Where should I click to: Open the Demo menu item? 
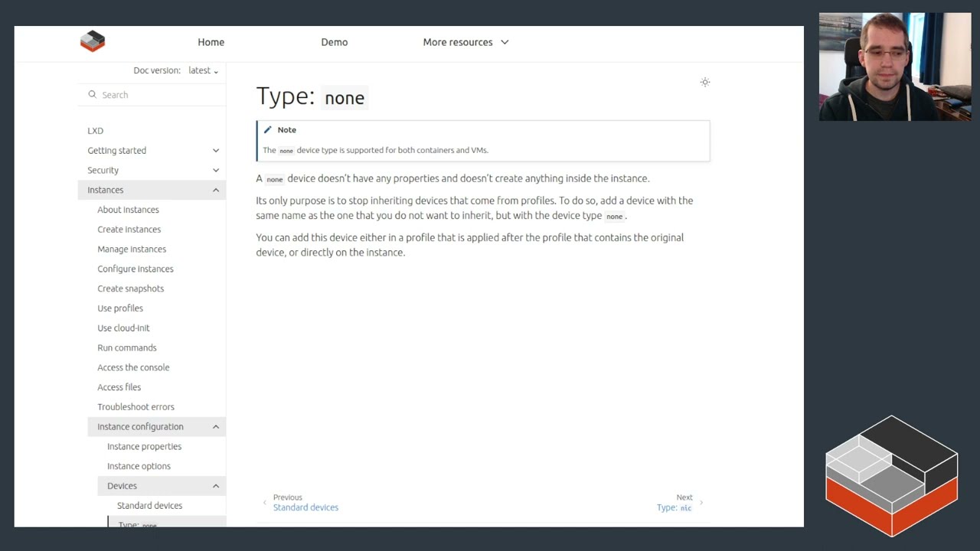(x=334, y=42)
